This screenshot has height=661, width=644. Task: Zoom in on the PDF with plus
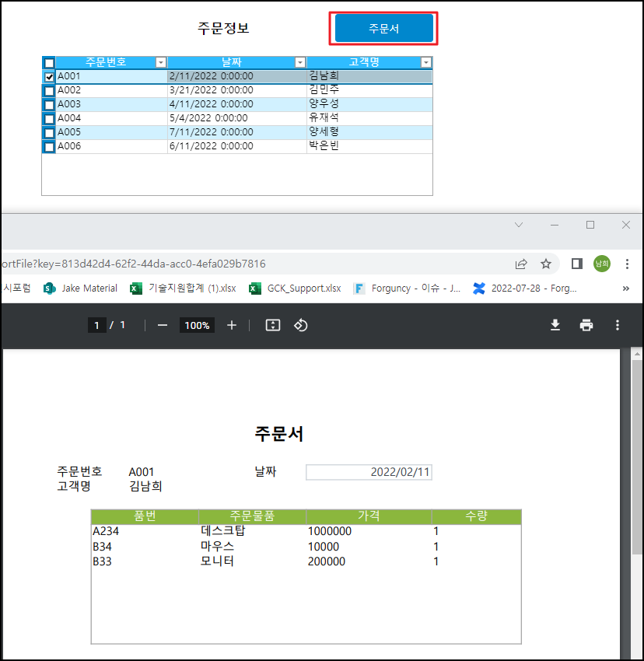231,325
